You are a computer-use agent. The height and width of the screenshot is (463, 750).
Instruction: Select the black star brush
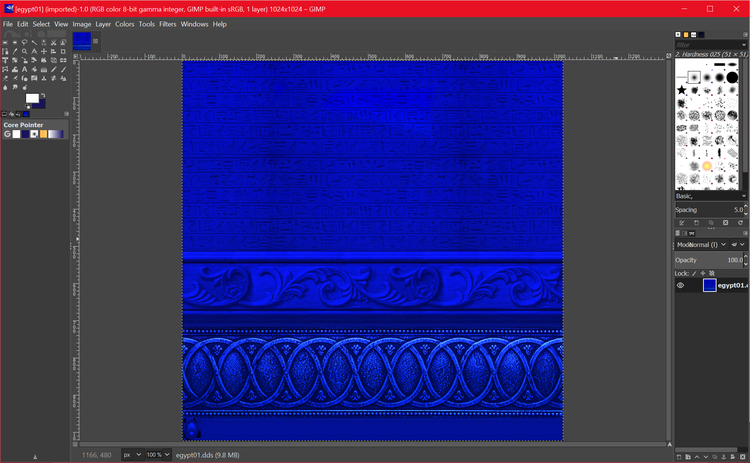click(682, 90)
